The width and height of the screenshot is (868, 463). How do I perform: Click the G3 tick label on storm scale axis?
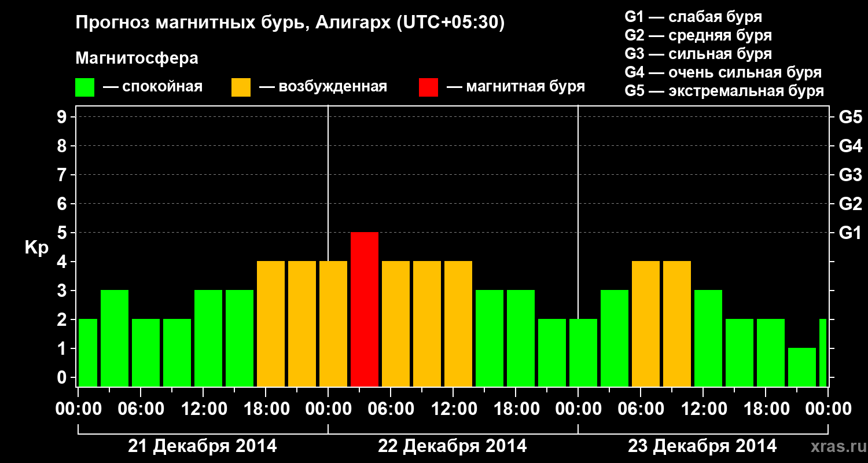[850, 175]
